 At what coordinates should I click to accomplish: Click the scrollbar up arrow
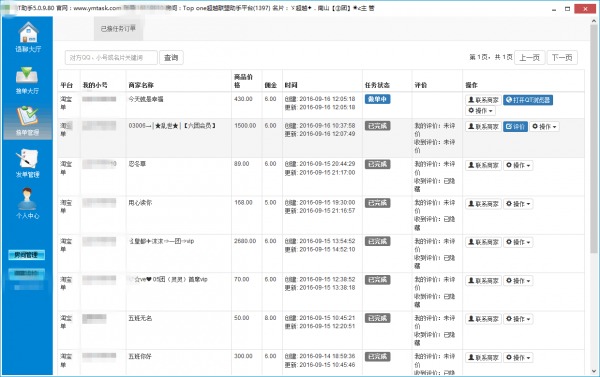[x=594, y=21]
